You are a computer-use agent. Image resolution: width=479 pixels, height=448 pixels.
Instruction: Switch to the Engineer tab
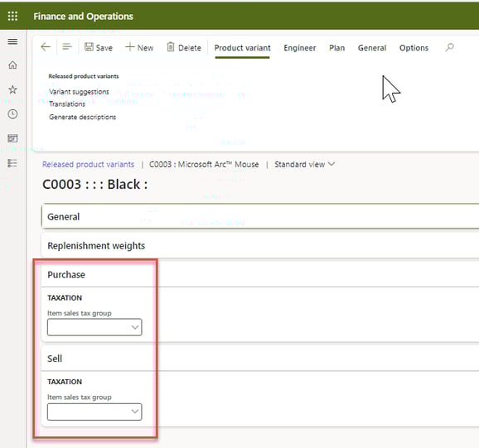pos(300,48)
